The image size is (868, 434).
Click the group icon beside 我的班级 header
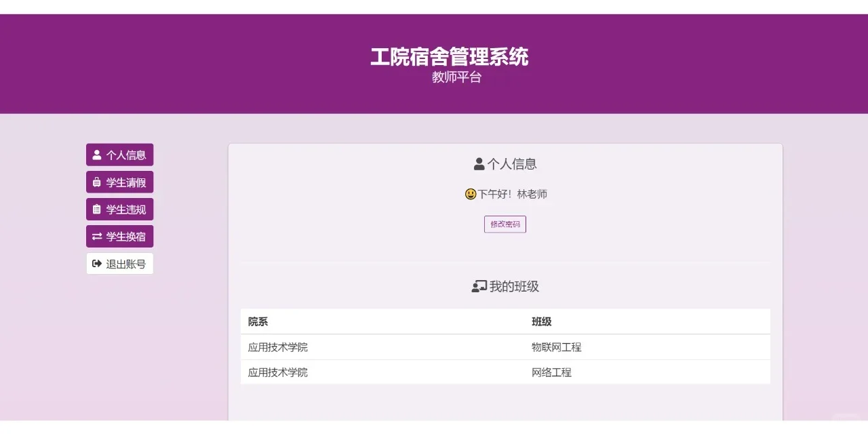479,285
